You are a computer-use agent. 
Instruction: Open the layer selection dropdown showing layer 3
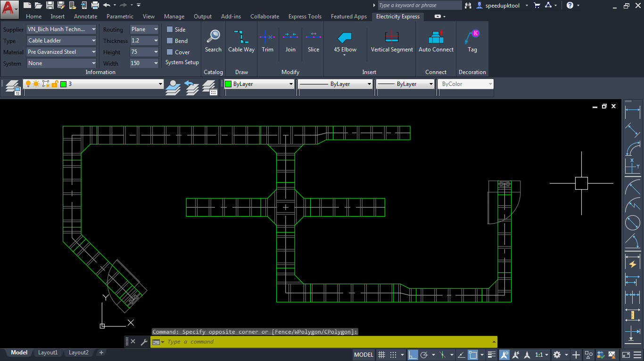tap(93, 84)
